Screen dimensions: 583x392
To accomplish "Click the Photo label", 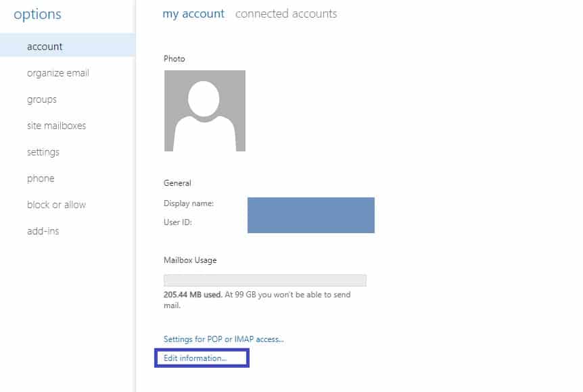I will 174,59.
